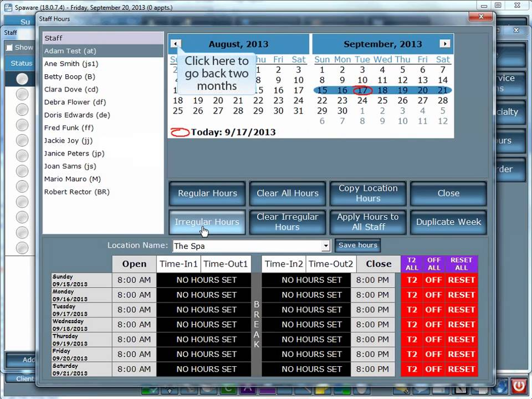Click the Duplicate Week button

click(448, 222)
